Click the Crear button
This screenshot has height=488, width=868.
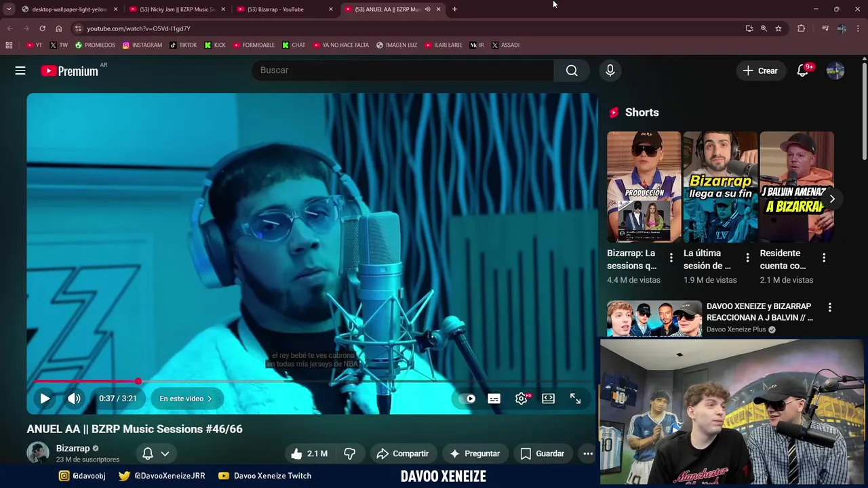point(760,70)
